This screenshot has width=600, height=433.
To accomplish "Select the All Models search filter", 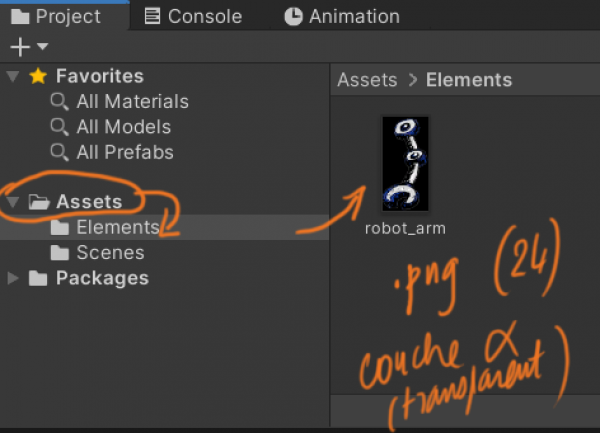I will coord(123,127).
